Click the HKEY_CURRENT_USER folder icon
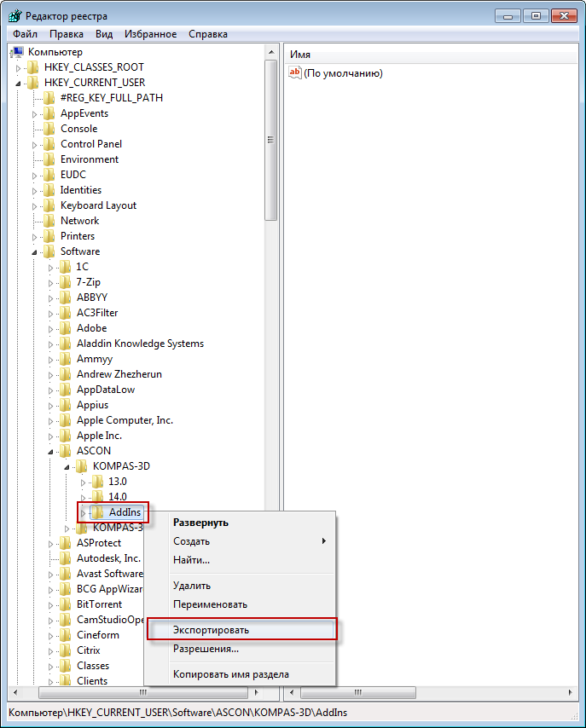This screenshot has width=586, height=728. [x=33, y=83]
